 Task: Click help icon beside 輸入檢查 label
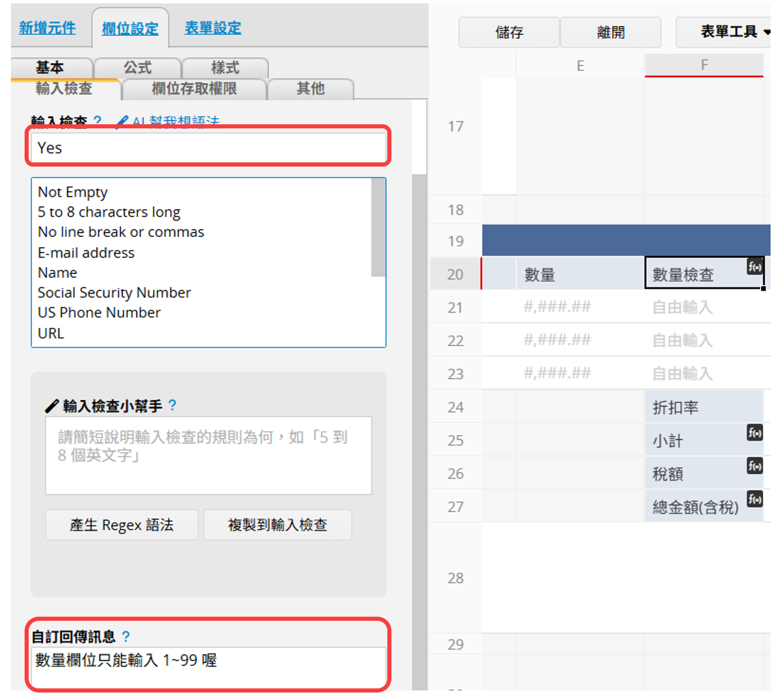click(97, 122)
